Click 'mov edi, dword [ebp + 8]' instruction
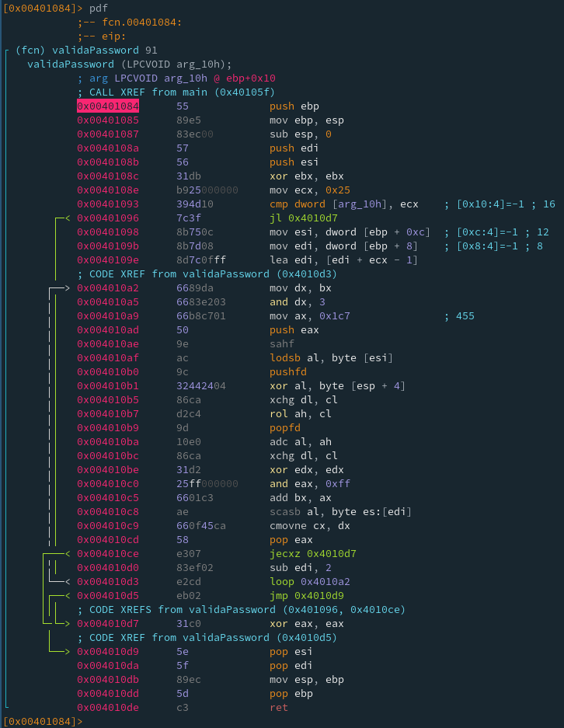564x728 pixels. tap(343, 246)
